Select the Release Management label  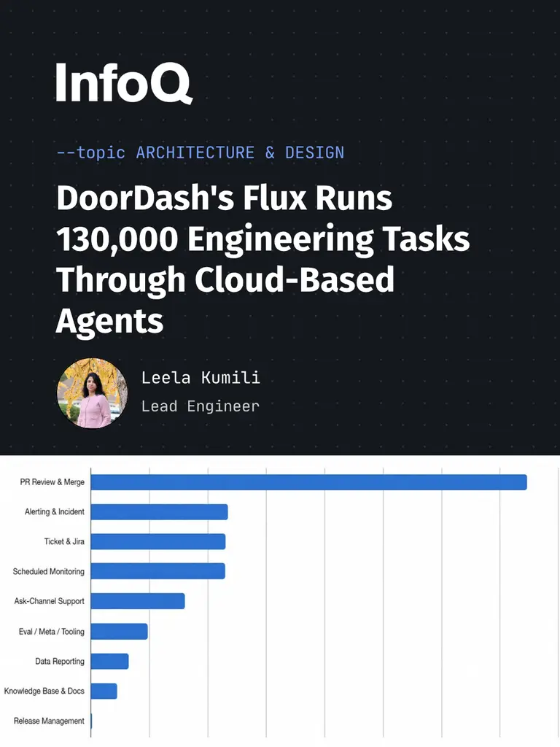click(x=49, y=721)
